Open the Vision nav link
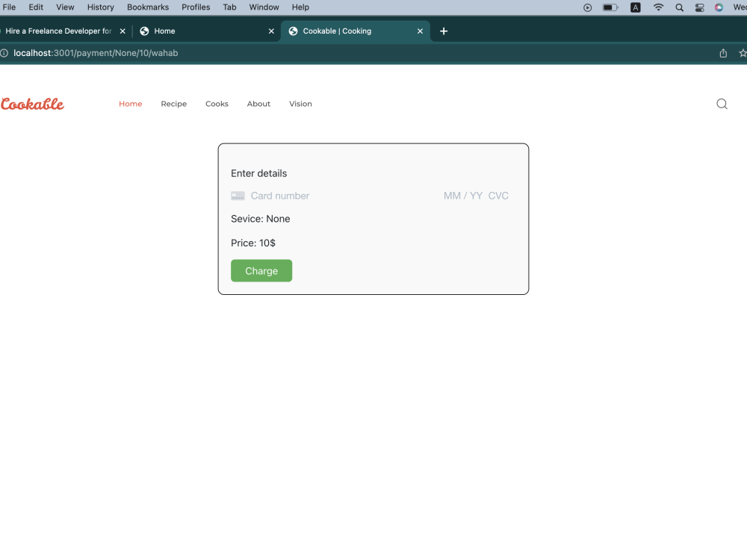This screenshot has width=747, height=560. [300, 104]
